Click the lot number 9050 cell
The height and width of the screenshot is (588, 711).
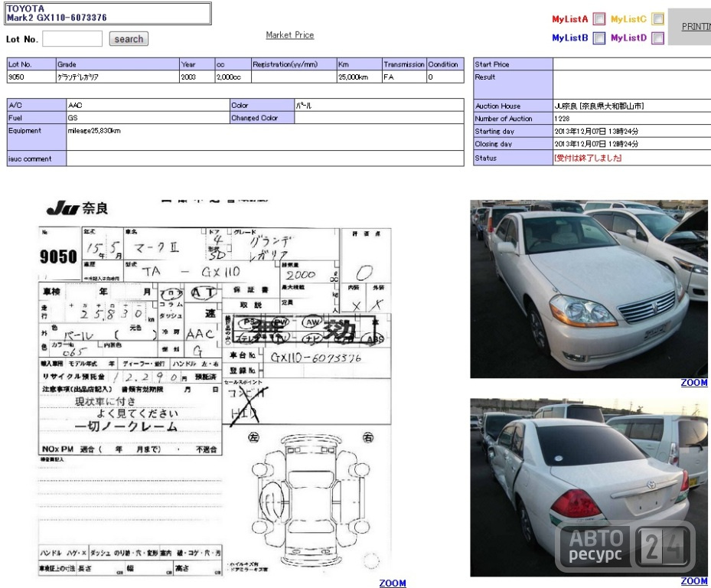(31, 77)
